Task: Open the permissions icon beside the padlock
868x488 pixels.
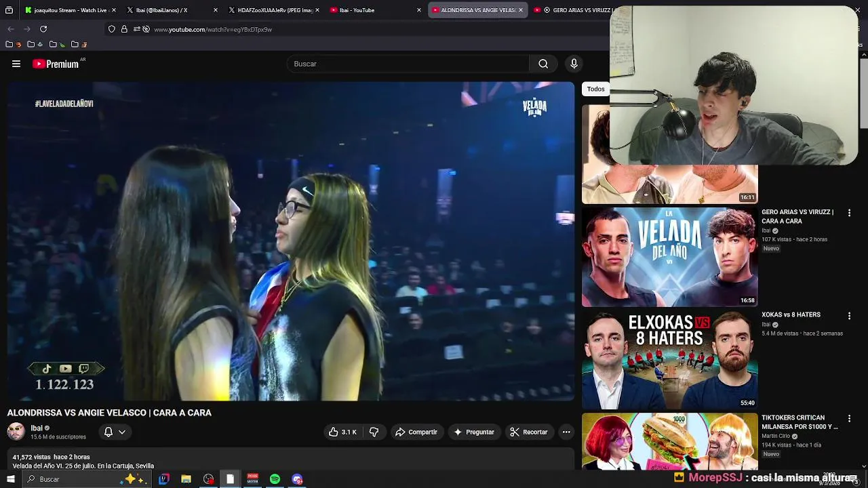Action: pos(136,29)
